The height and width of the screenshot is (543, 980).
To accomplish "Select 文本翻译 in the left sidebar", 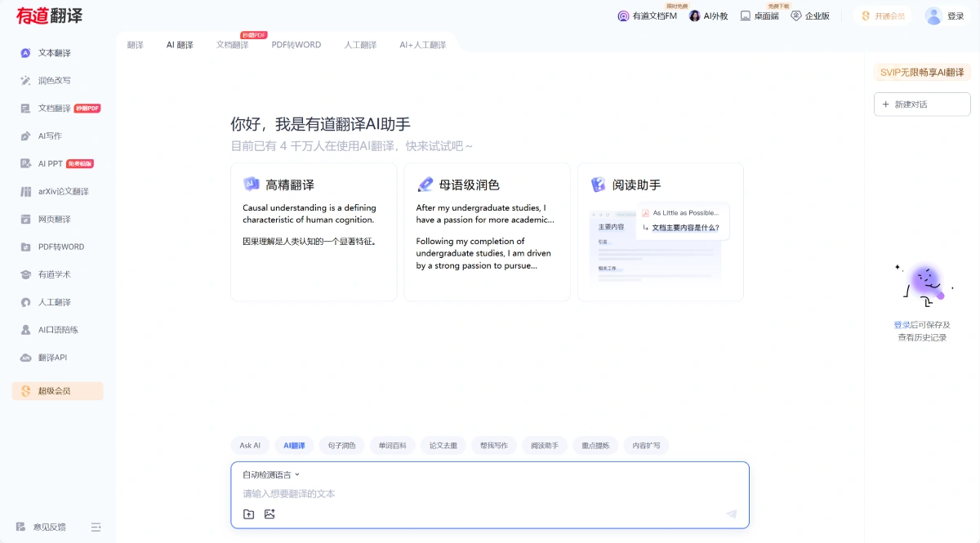I will (56, 52).
